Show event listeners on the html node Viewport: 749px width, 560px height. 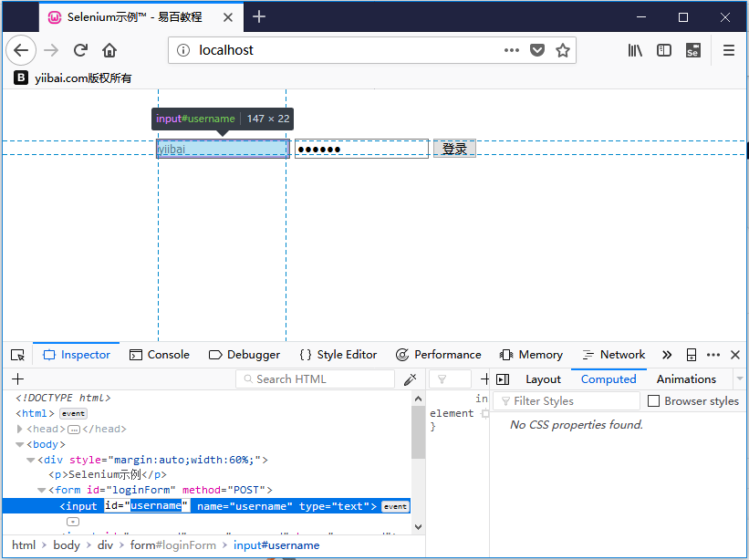[73, 413]
